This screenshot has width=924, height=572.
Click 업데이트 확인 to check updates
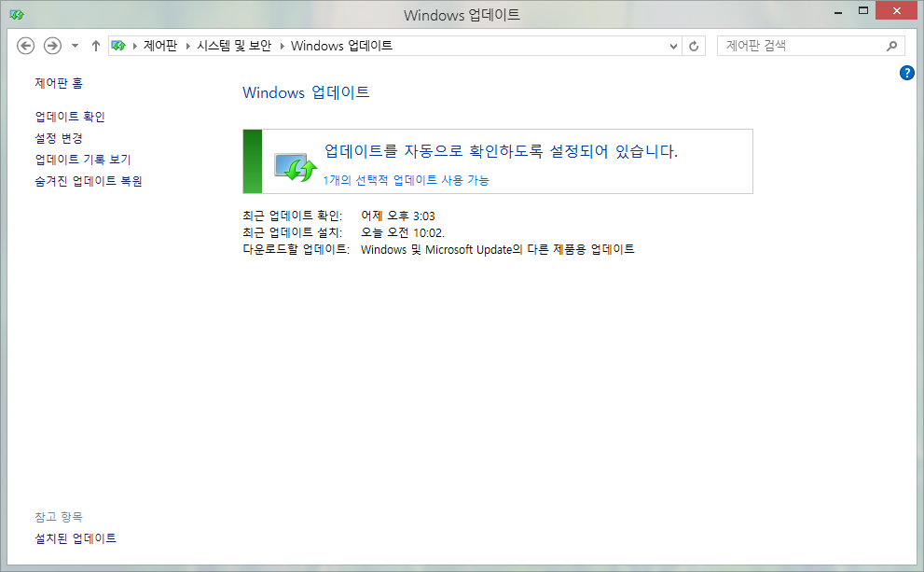click(70, 117)
